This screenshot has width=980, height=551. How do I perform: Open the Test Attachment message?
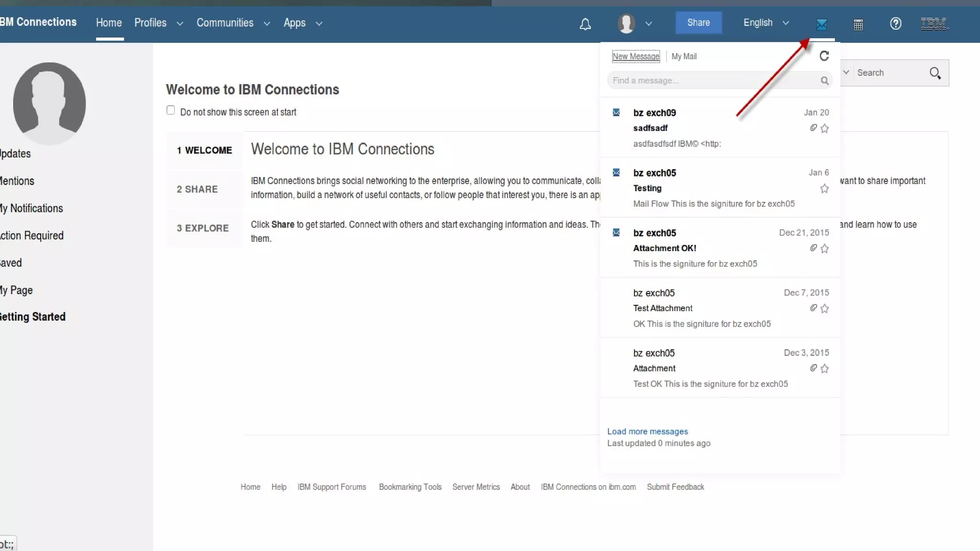click(x=720, y=308)
